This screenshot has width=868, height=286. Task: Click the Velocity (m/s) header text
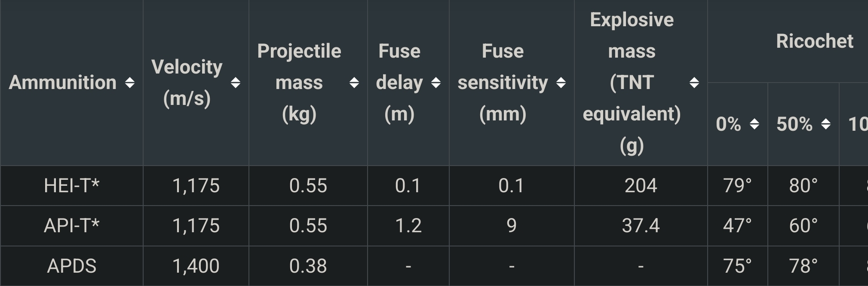pos(187,83)
